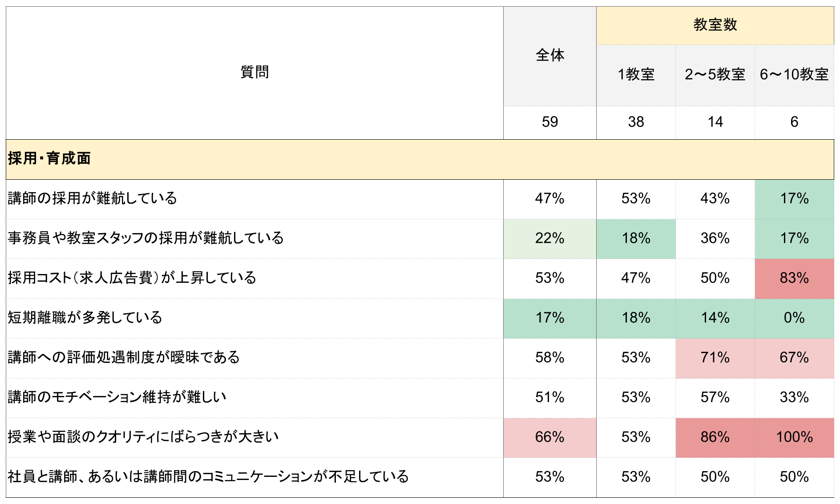Screen dimensions: 840x504
Task: Click the 採用コスト(求人広告費)が上昇している row label
Action: tap(132, 278)
